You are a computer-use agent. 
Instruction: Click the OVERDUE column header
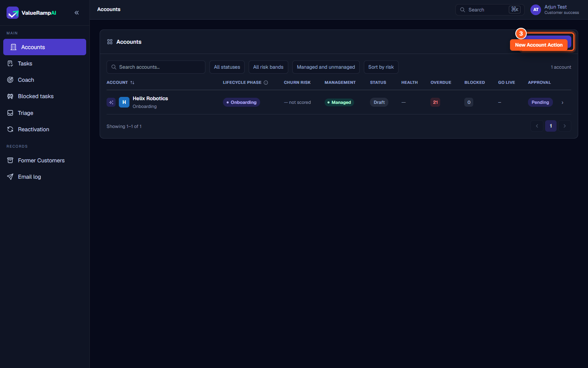(441, 83)
